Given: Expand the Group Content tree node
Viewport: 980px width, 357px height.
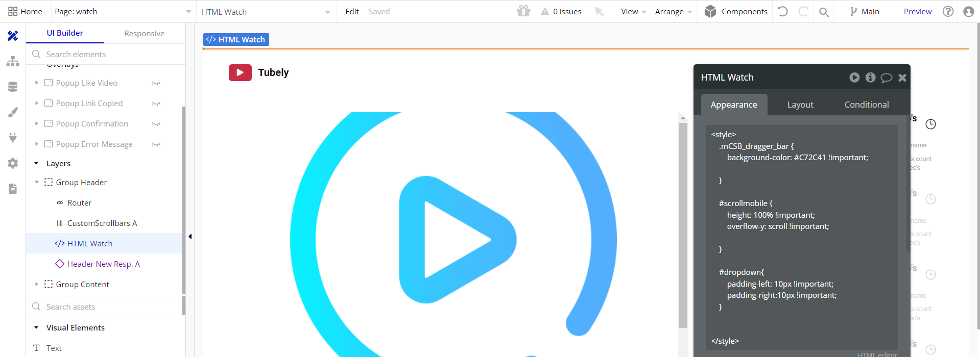Looking at the screenshot, I should 36,284.
